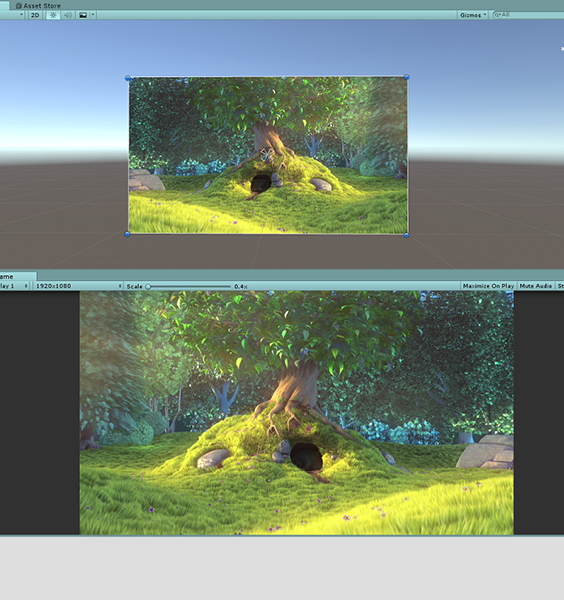564x600 pixels.
Task: Select top-right blue handle of video rect
Action: 406,77
